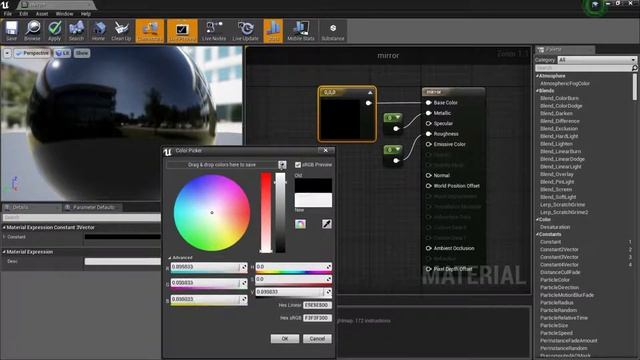Close the Color Picker dialog
The image size is (640, 360).
click(x=326, y=151)
